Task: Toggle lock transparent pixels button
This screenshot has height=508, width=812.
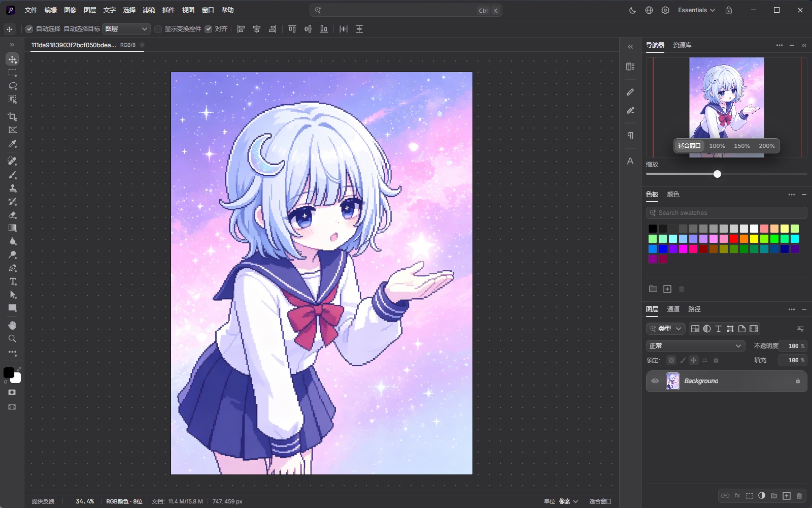Action: 671,360
